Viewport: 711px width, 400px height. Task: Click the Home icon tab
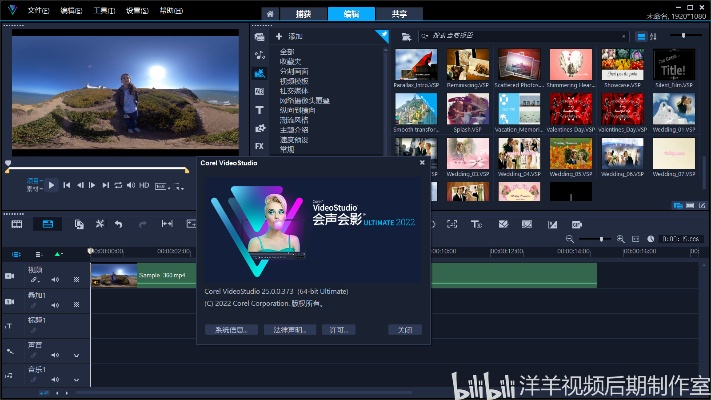pyautogui.click(x=269, y=14)
